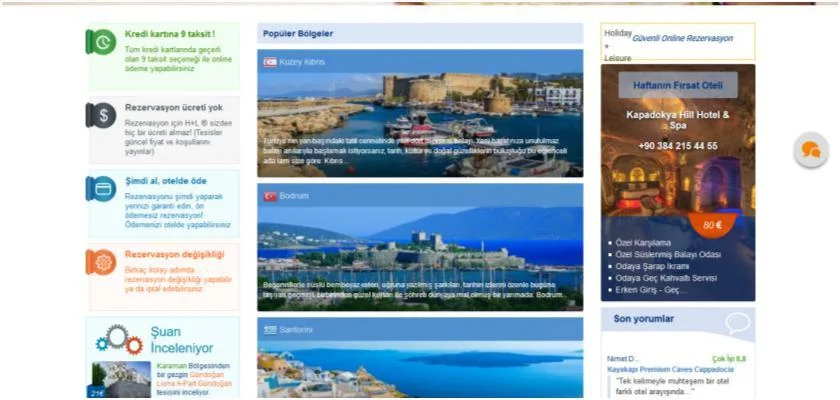
Task: Click the gears icon beside Şuan İnceleniyor
Action: point(119,340)
